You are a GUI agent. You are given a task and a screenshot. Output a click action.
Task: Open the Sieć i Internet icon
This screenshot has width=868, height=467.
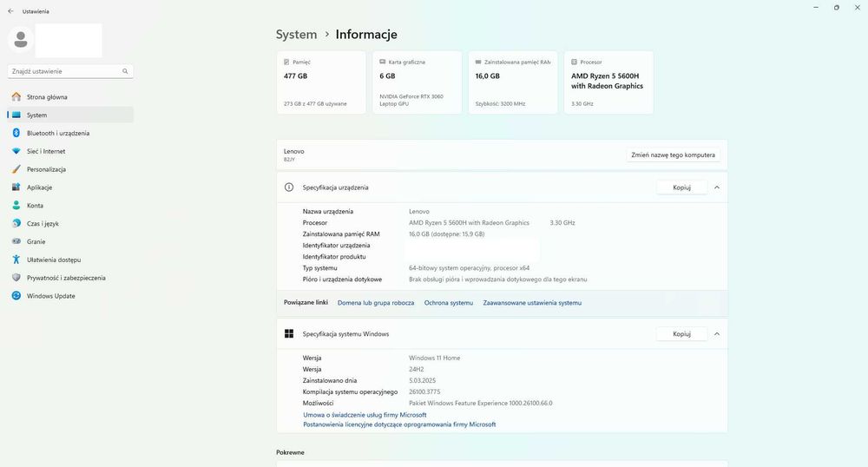[x=16, y=151]
